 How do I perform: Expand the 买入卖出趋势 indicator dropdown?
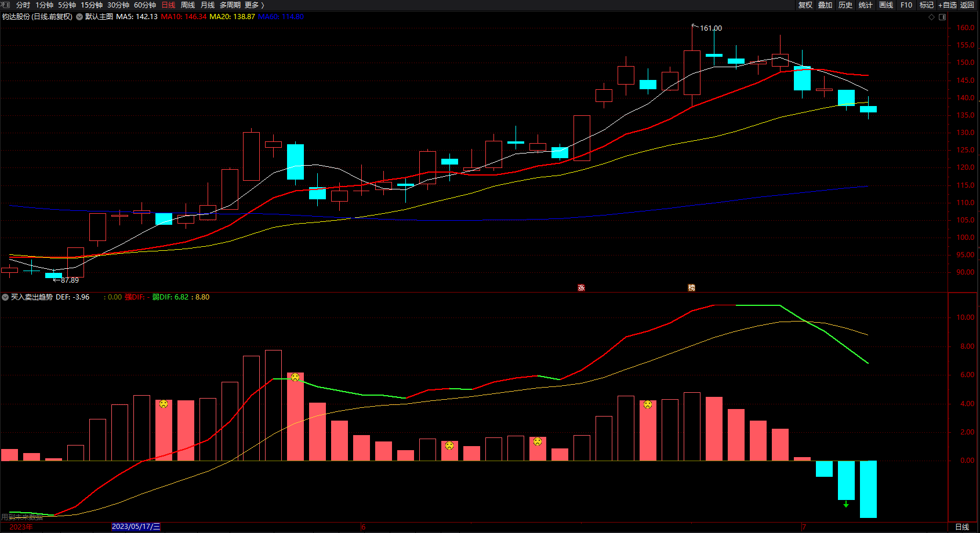pos(5,297)
